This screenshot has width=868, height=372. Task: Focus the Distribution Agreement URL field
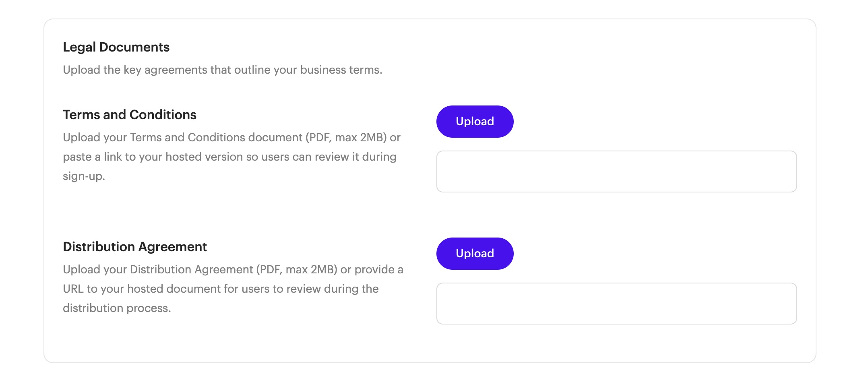tap(616, 304)
